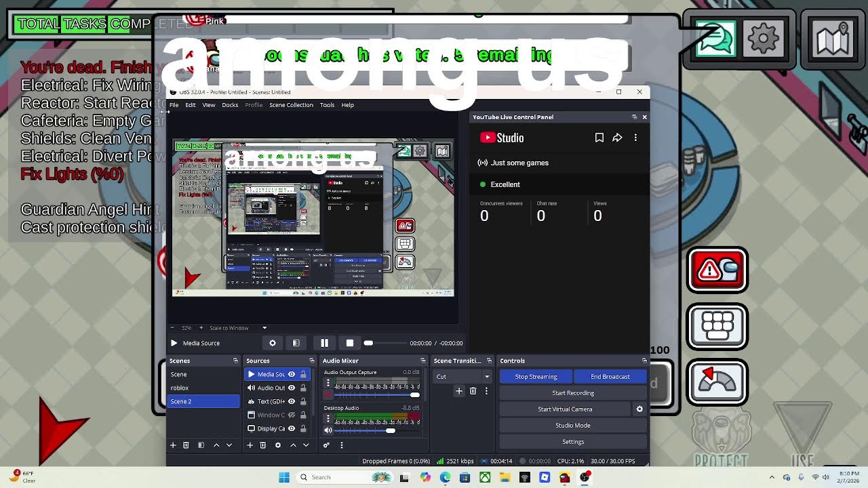Toggle visibility of Text (GDI+) source
The image size is (868, 488).
tap(292, 401)
